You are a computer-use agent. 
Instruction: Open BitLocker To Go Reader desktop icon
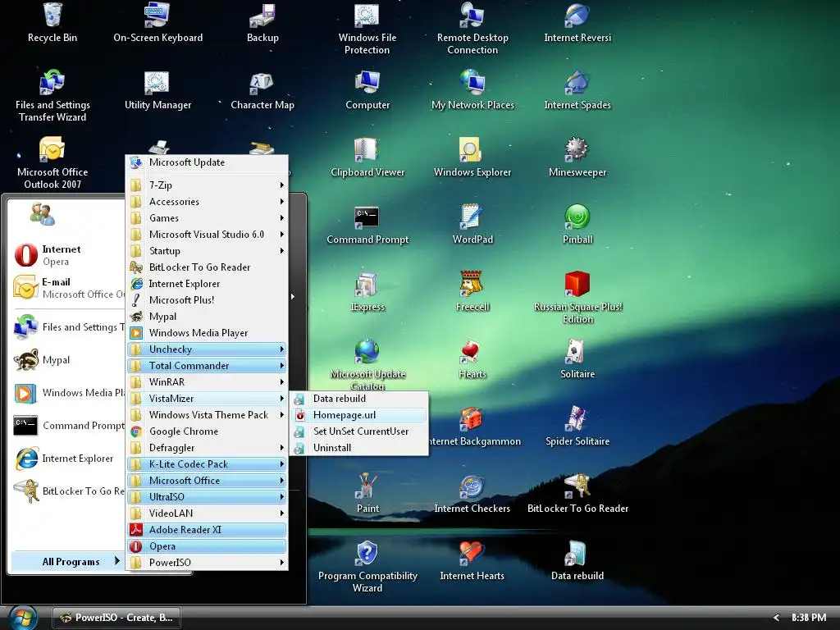pos(577,493)
